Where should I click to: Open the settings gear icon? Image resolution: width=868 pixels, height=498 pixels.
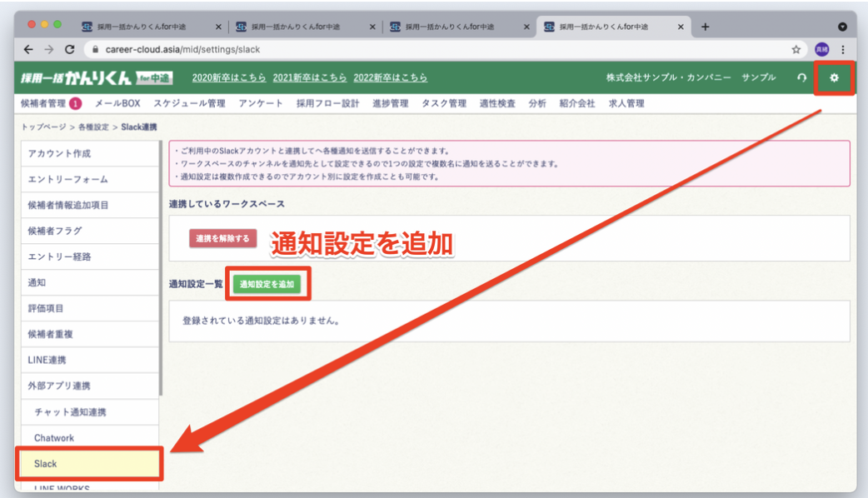834,78
